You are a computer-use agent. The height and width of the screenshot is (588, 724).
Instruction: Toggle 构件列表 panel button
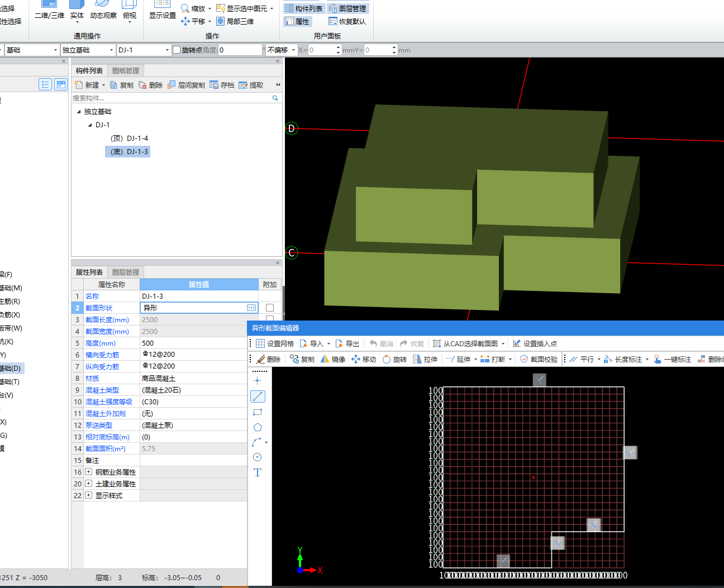click(304, 8)
